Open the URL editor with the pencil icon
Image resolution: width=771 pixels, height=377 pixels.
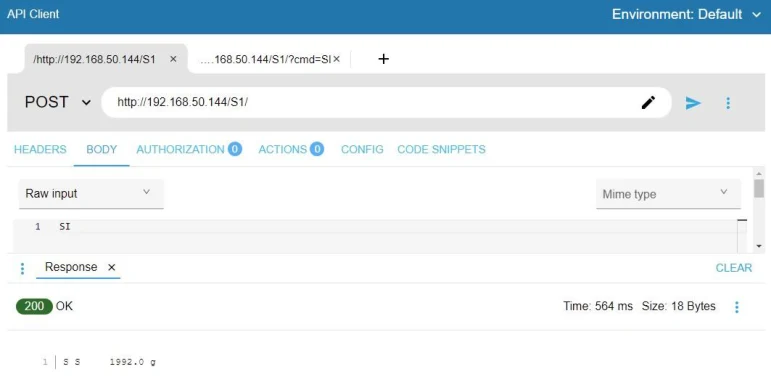coord(648,102)
